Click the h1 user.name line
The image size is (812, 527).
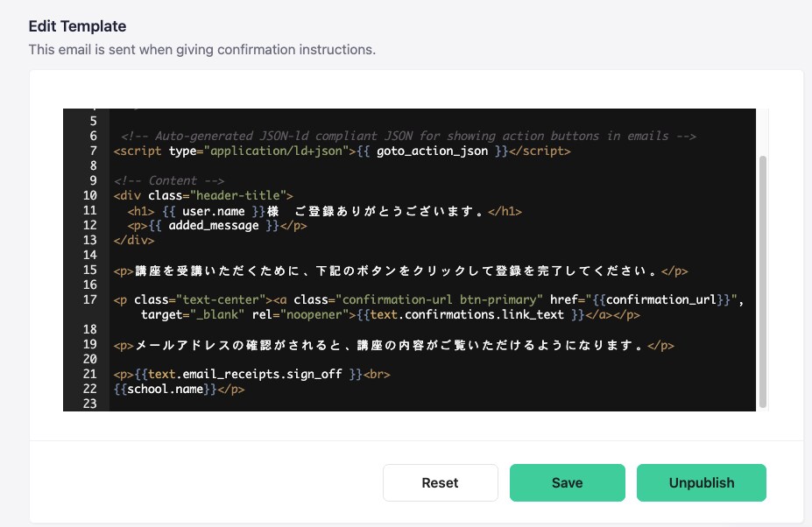pyautogui.click(x=325, y=211)
